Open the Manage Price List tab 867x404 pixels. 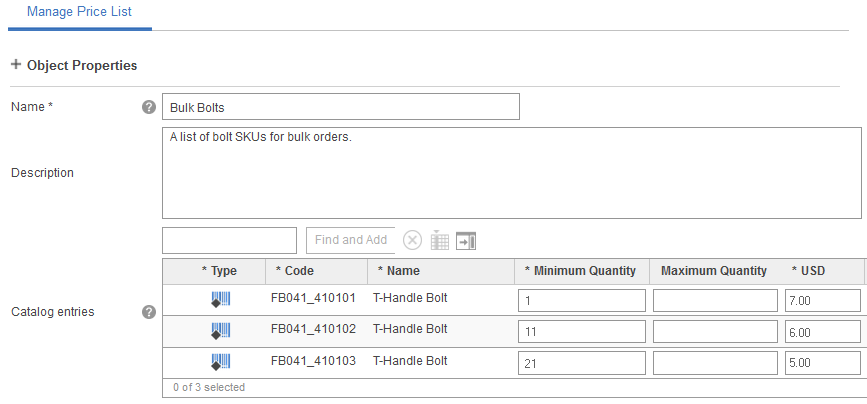79,12
